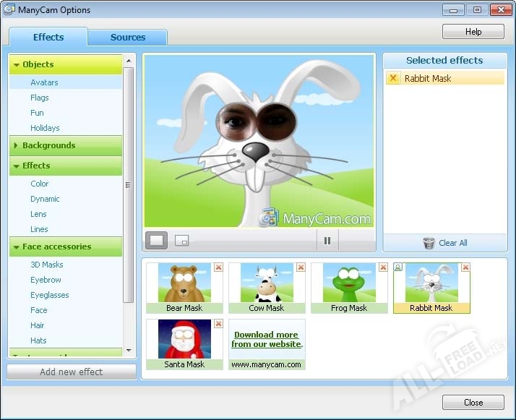Delete the Santa Mask effect
The image size is (516, 420).
click(x=218, y=324)
